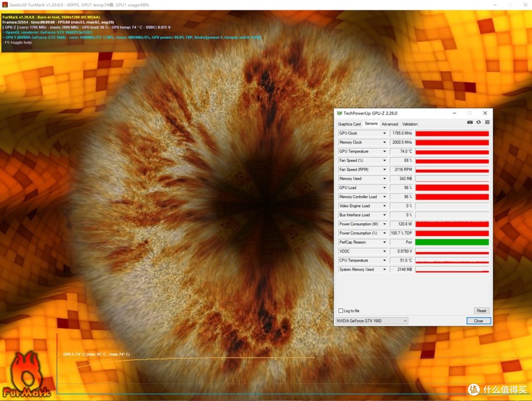The height and width of the screenshot is (401, 532).
Task: Open the Video Engine Load dropdown
Action: (x=384, y=206)
